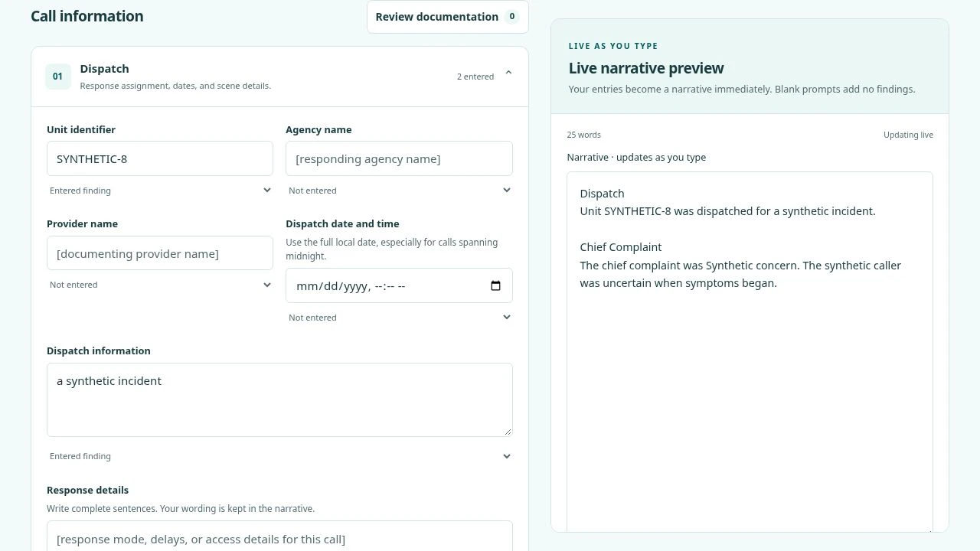Viewport: 980px width, 551px height.
Task: Click the "Narrative · updates as you type" label
Action: (x=636, y=157)
